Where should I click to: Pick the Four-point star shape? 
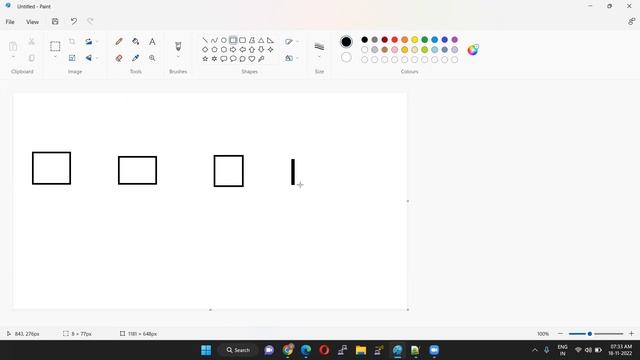(270, 49)
